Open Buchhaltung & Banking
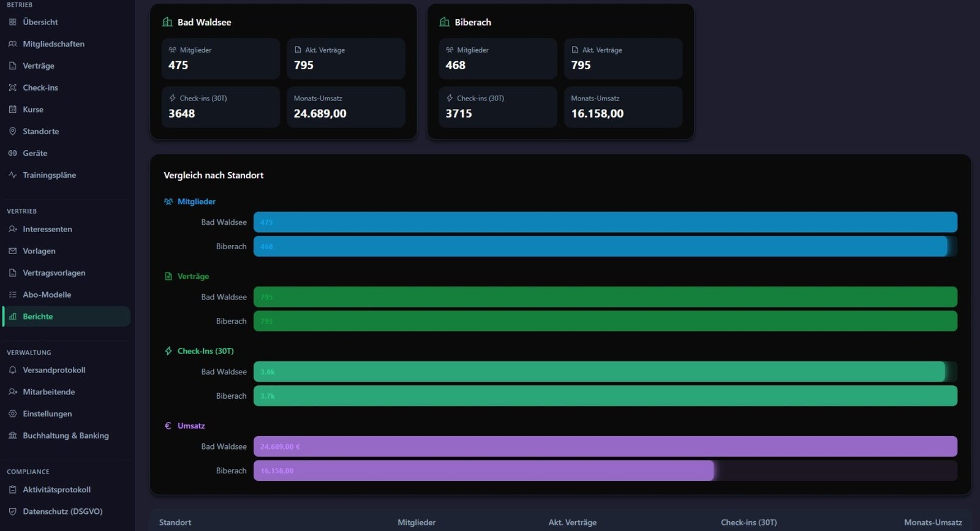 coord(66,435)
